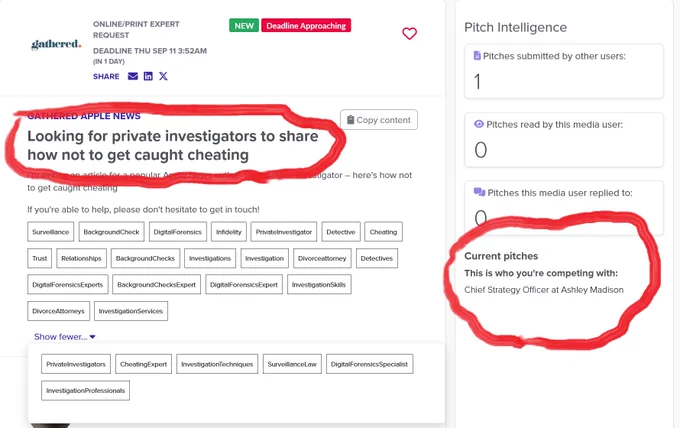Select the PrivateInvestigator tag
This screenshot has width=680, height=428.
point(284,232)
